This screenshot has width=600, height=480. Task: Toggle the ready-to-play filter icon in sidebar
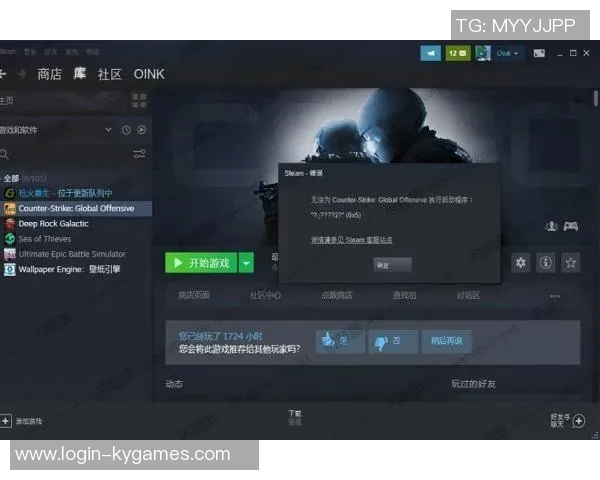pyautogui.click(x=141, y=130)
